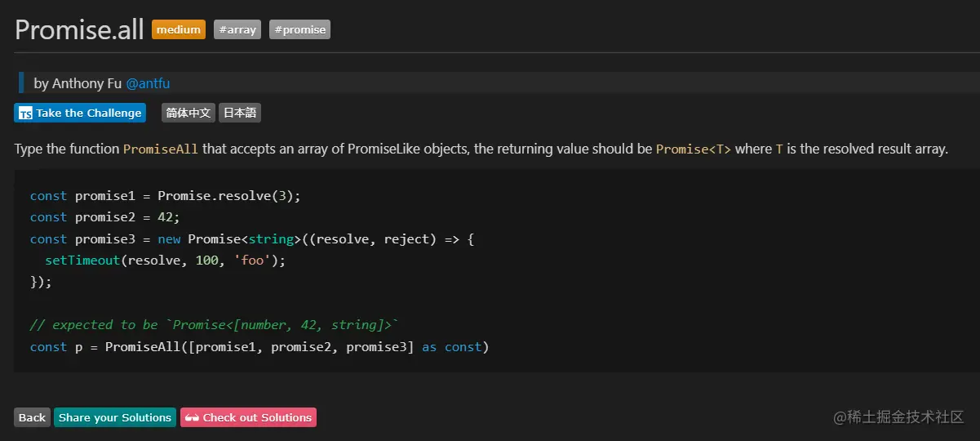Click the TS logo icon on Take the Challenge

[x=25, y=114]
